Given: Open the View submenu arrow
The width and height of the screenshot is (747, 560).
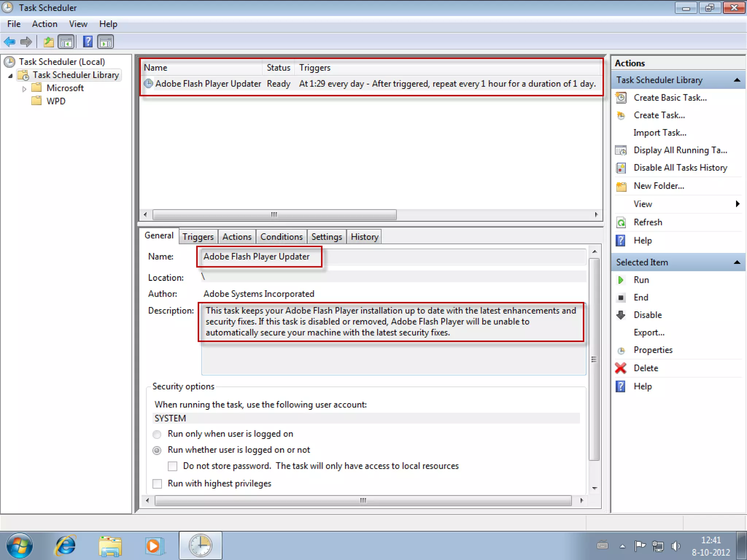Looking at the screenshot, I should tap(738, 204).
